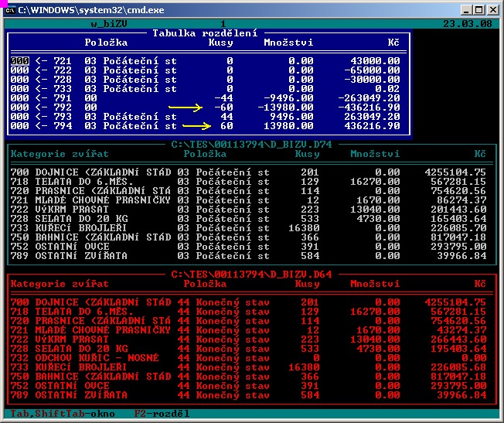Click row 728 in Tabulka rozdělení
This screenshot has width=504, height=423.
(x=206, y=80)
